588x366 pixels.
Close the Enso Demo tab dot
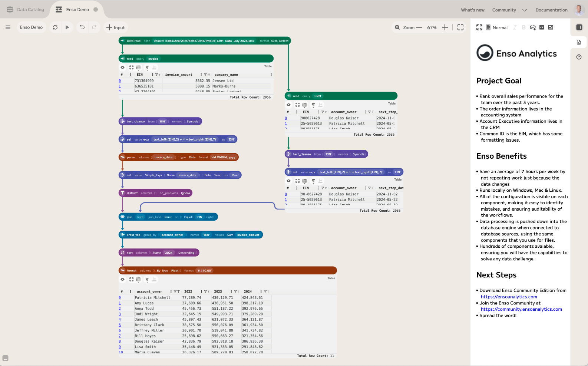click(96, 10)
